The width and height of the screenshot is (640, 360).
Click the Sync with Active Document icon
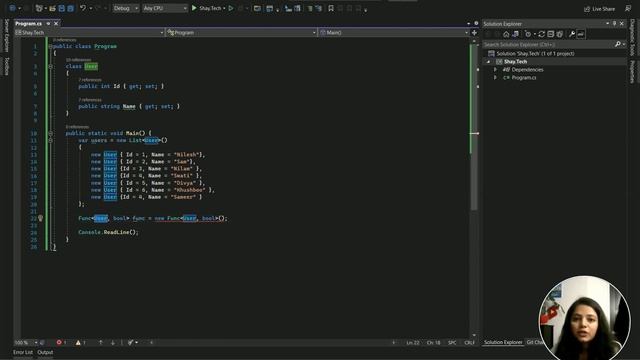click(x=542, y=34)
